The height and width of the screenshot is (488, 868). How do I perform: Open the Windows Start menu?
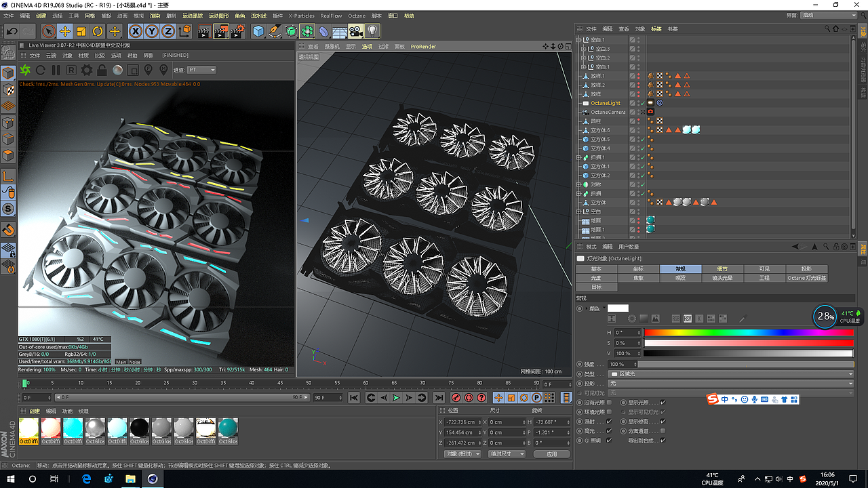[12, 479]
